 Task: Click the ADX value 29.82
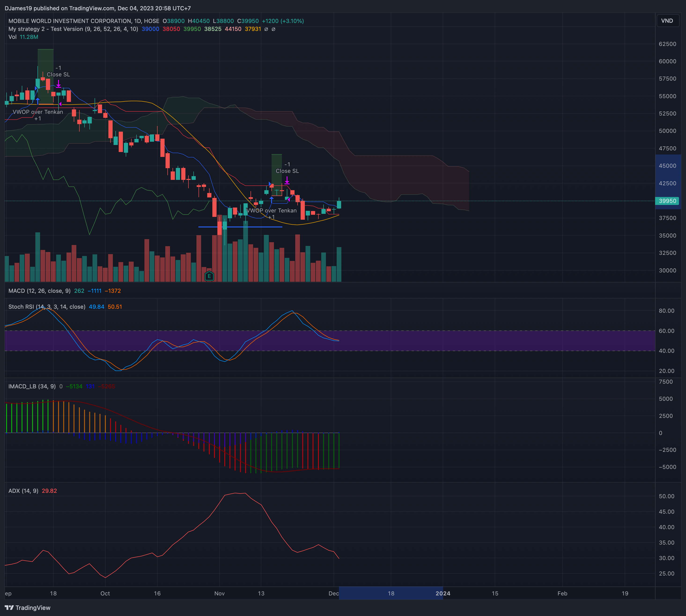click(49, 491)
